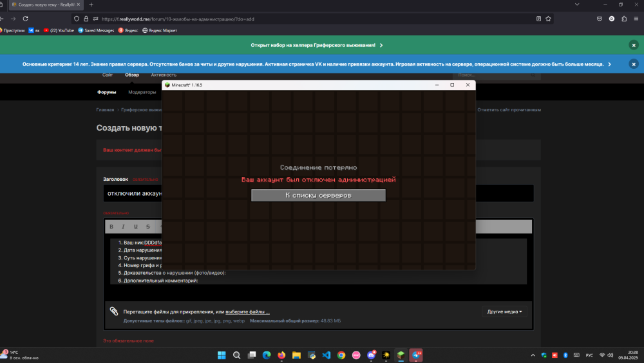
Task: Toggle reader view in address bar
Action: coord(538,19)
